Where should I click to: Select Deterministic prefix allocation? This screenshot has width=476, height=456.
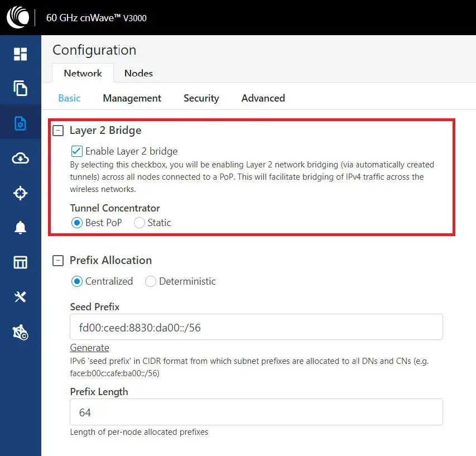point(151,281)
